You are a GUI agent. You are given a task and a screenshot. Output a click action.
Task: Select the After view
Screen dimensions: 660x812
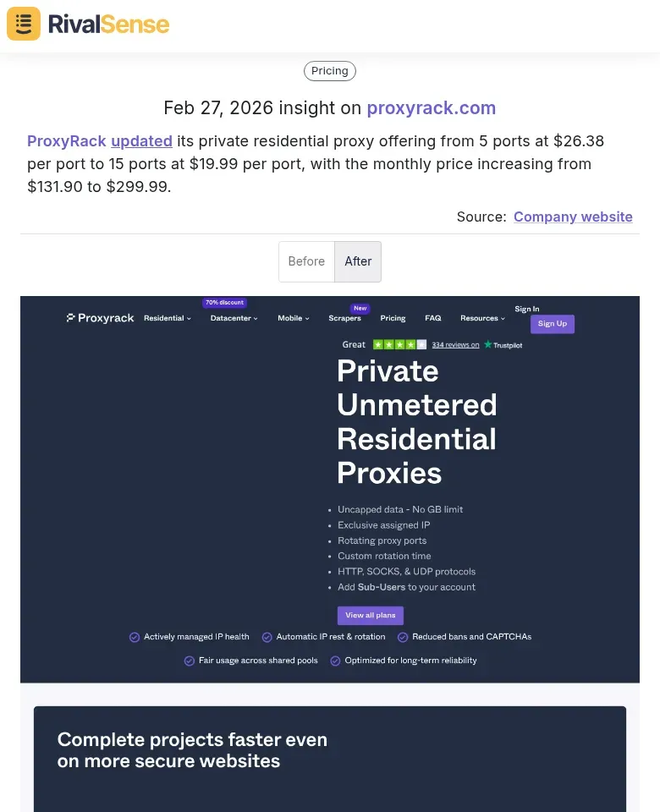(x=358, y=261)
